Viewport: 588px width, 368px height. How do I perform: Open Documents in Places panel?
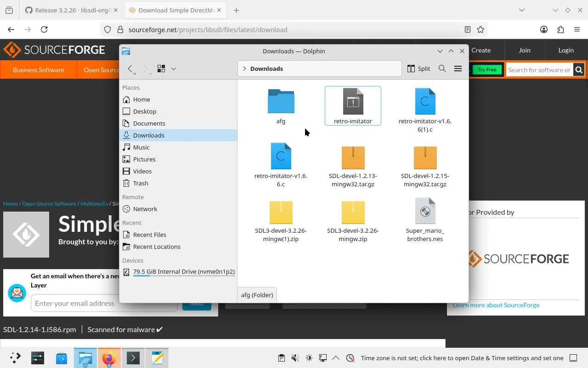point(179,123)
